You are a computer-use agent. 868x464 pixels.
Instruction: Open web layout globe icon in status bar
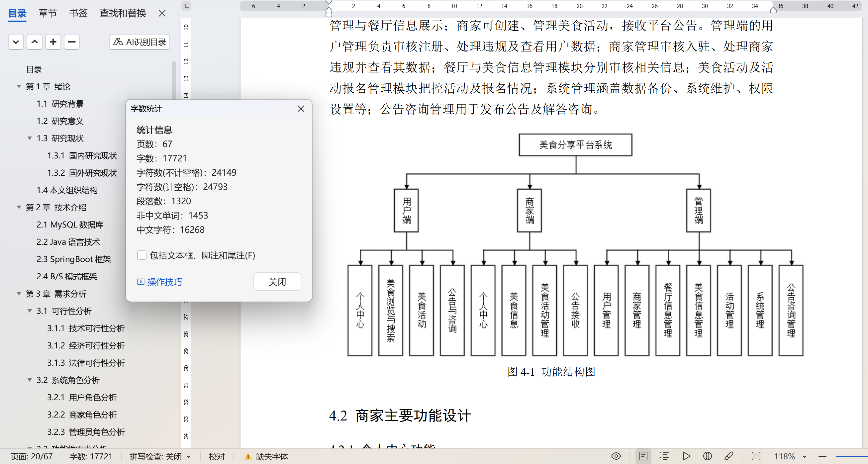[x=707, y=456]
